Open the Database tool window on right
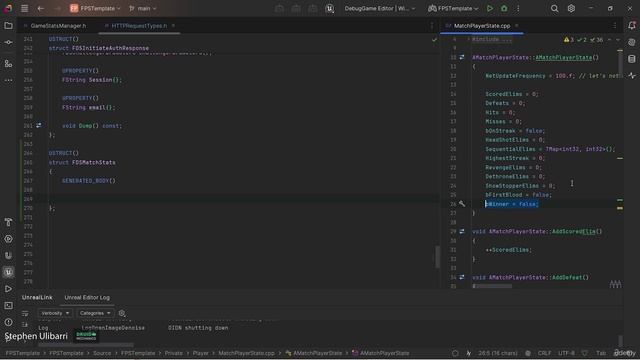 632,59
